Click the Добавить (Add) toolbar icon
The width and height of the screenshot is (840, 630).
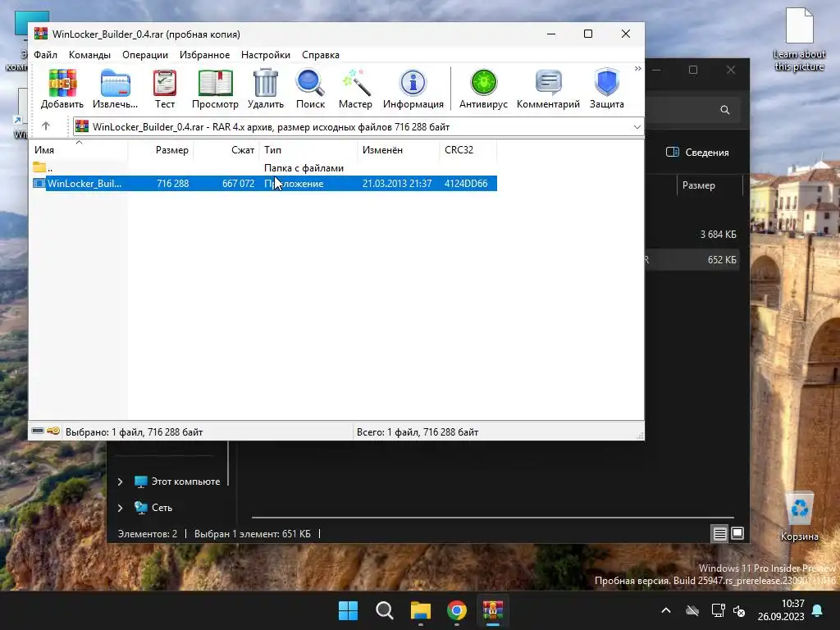point(62,89)
